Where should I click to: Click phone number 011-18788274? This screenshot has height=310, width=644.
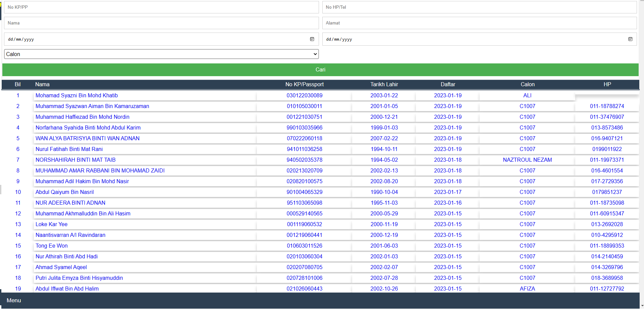pos(607,106)
